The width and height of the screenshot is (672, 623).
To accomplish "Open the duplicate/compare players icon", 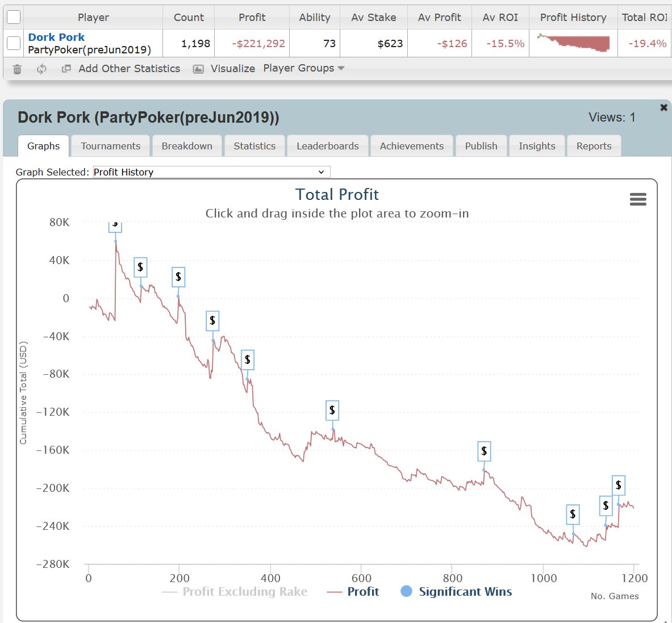I will click(66, 68).
